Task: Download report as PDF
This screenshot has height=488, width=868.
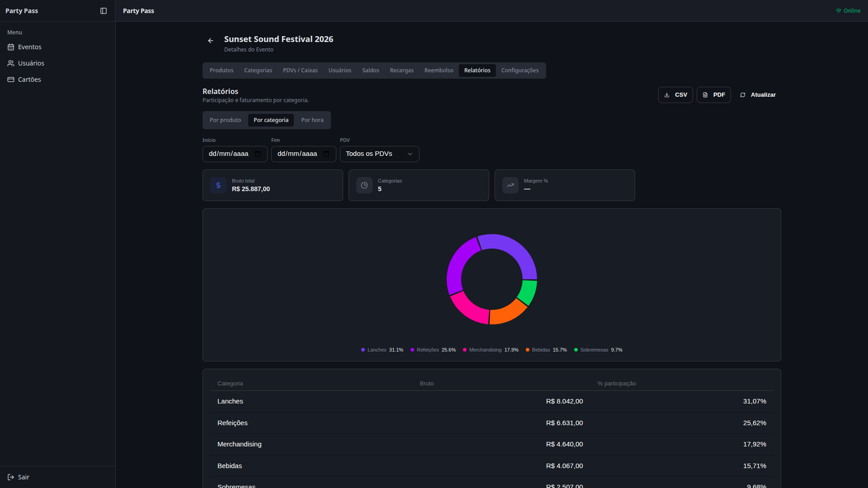Action: tap(713, 95)
